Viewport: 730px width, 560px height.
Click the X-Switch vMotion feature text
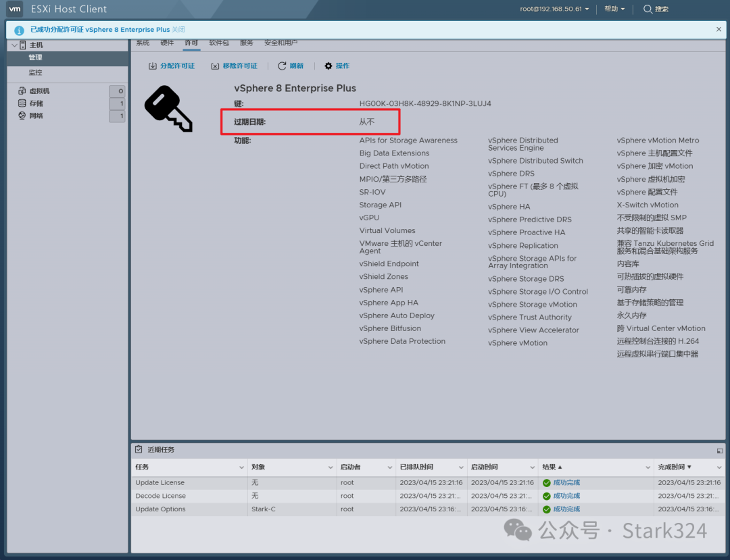[x=648, y=205]
